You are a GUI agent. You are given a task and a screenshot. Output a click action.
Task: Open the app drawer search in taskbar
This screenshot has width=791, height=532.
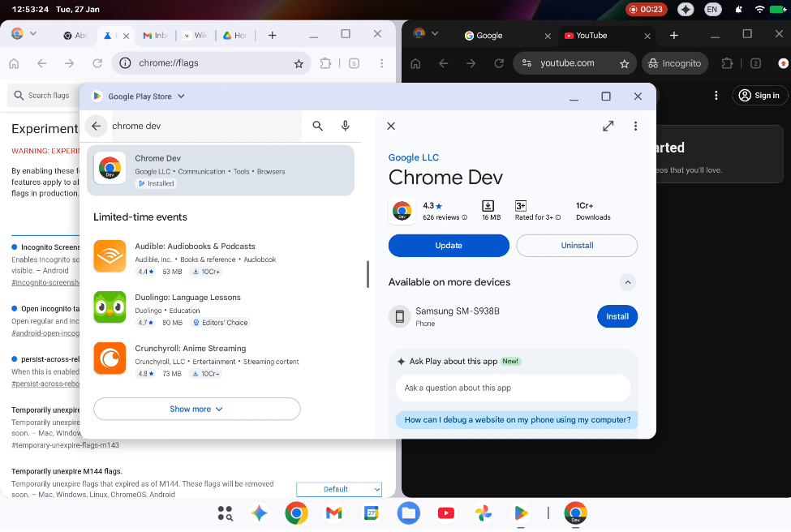[225, 513]
